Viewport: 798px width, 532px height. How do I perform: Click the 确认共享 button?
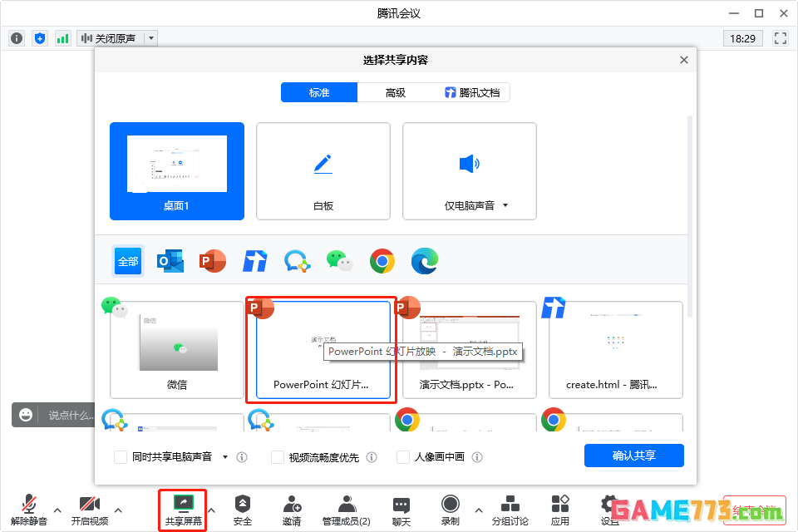(633, 456)
